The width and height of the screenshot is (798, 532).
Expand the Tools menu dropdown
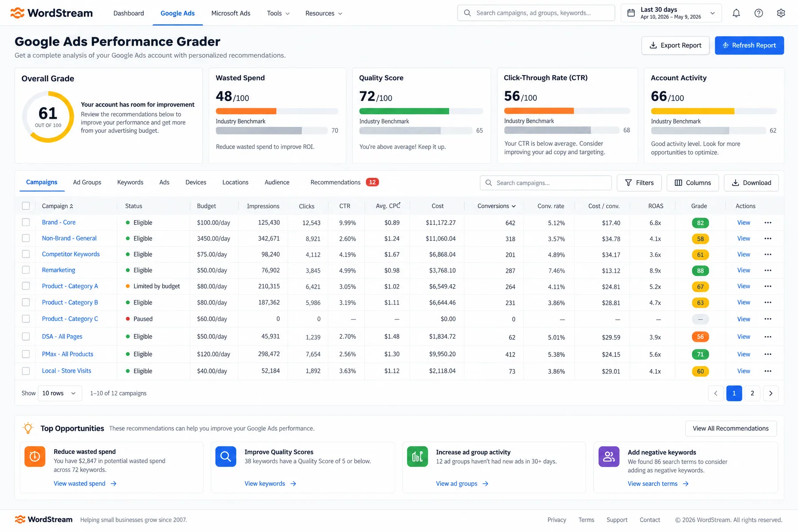coord(278,13)
